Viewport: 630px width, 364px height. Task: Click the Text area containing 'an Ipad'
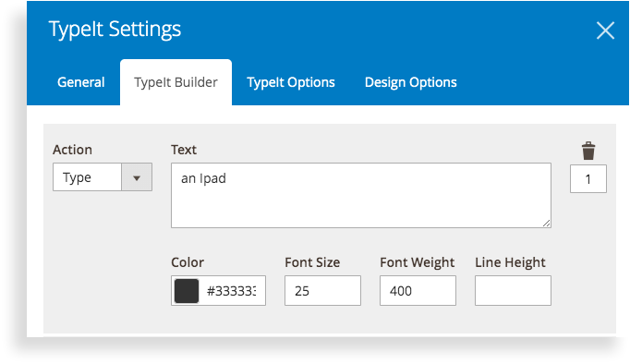pyautogui.click(x=361, y=195)
